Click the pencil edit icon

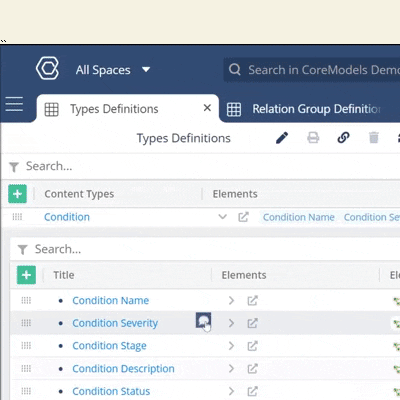282,137
